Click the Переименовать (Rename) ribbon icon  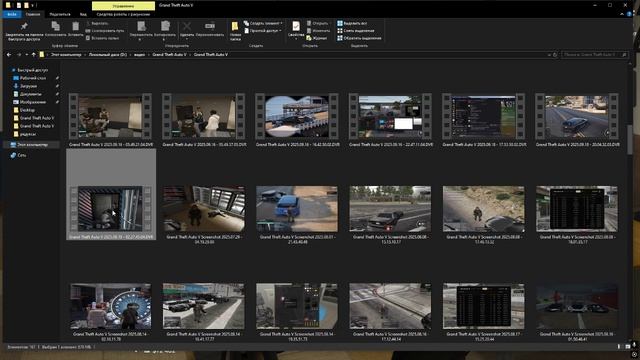coord(210,27)
